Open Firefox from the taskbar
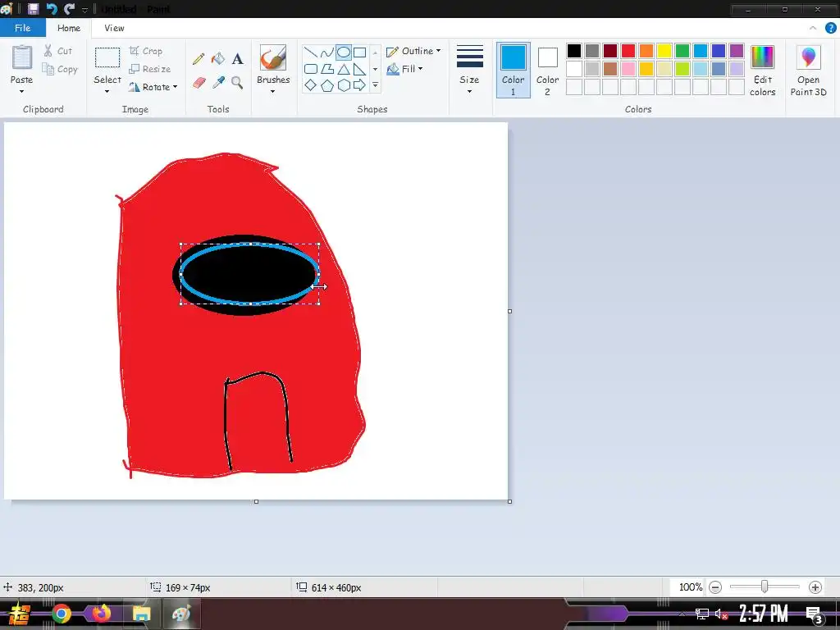 coord(101,614)
